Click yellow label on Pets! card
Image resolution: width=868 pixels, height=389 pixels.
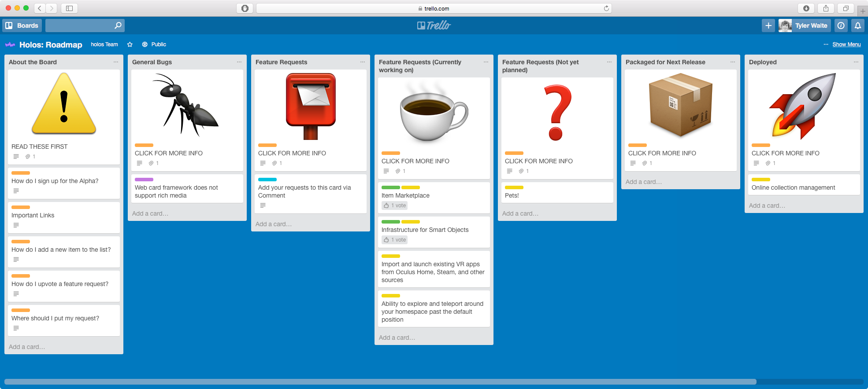(514, 187)
